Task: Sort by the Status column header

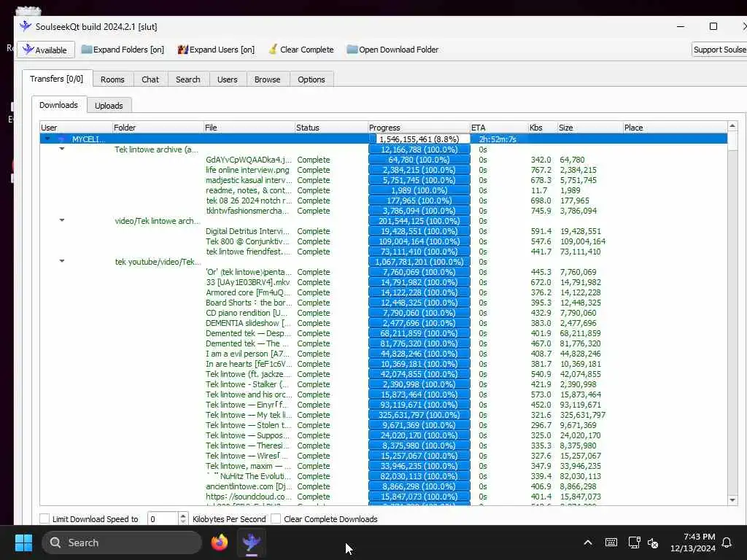Action: pos(331,128)
